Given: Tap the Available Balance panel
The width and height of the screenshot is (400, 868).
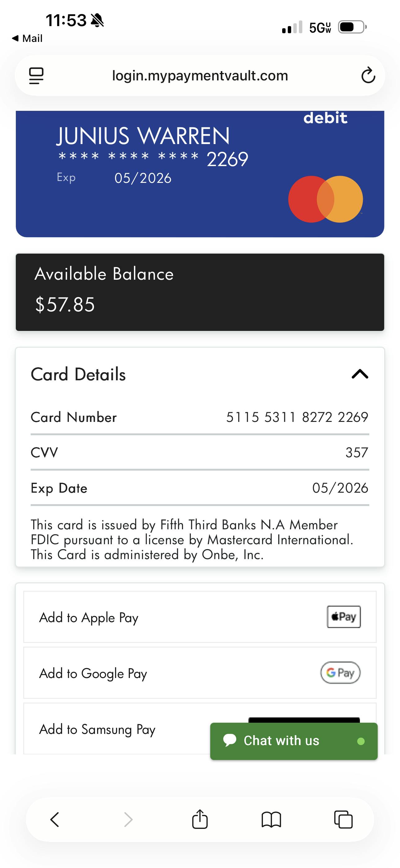Looking at the screenshot, I should tap(200, 292).
